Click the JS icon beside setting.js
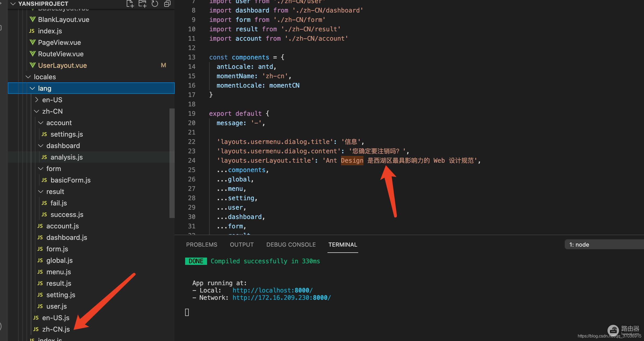 coord(40,295)
